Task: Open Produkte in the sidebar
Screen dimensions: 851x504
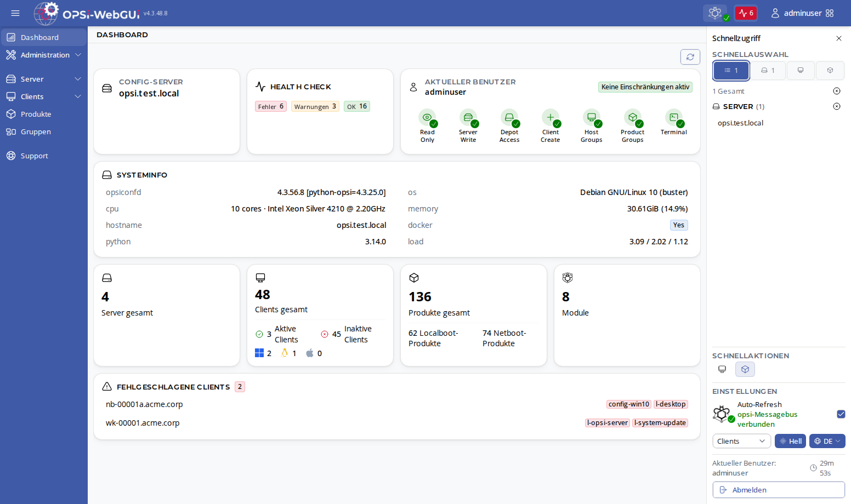Action: (x=43, y=114)
